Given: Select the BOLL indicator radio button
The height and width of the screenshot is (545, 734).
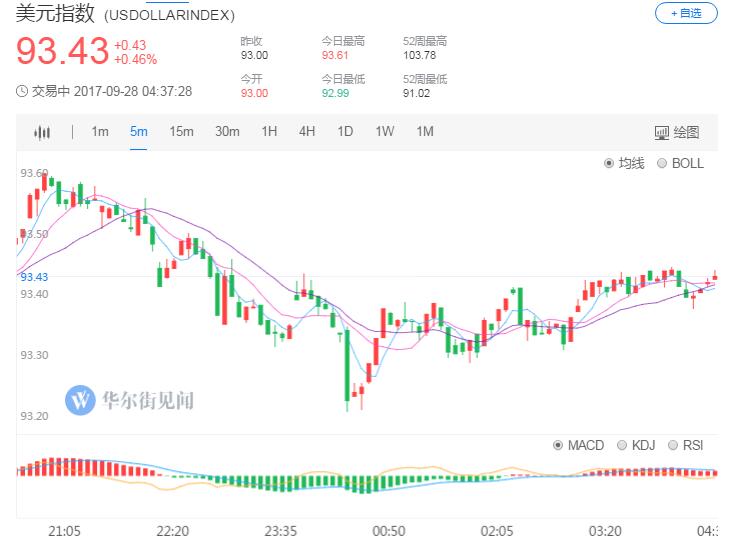Looking at the screenshot, I should (661, 163).
